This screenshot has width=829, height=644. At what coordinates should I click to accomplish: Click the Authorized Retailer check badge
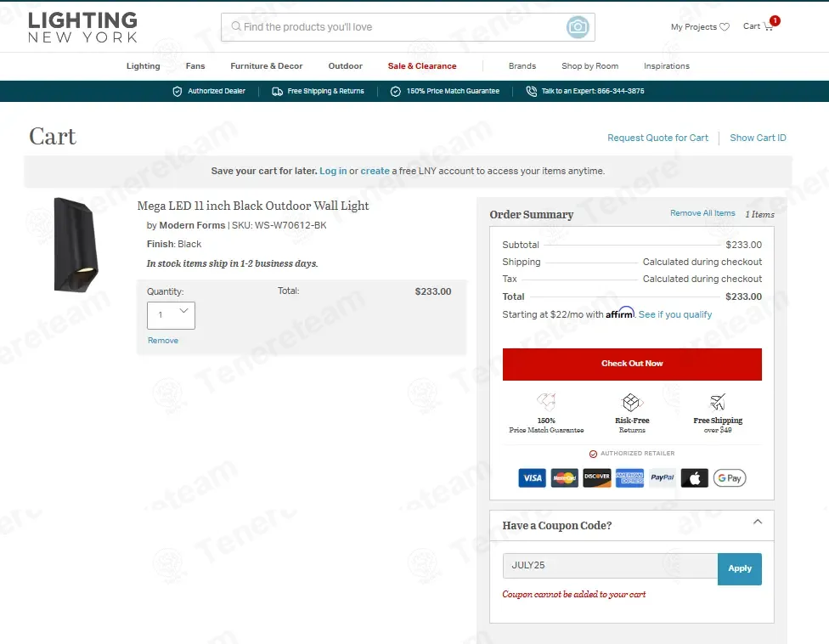coord(593,454)
